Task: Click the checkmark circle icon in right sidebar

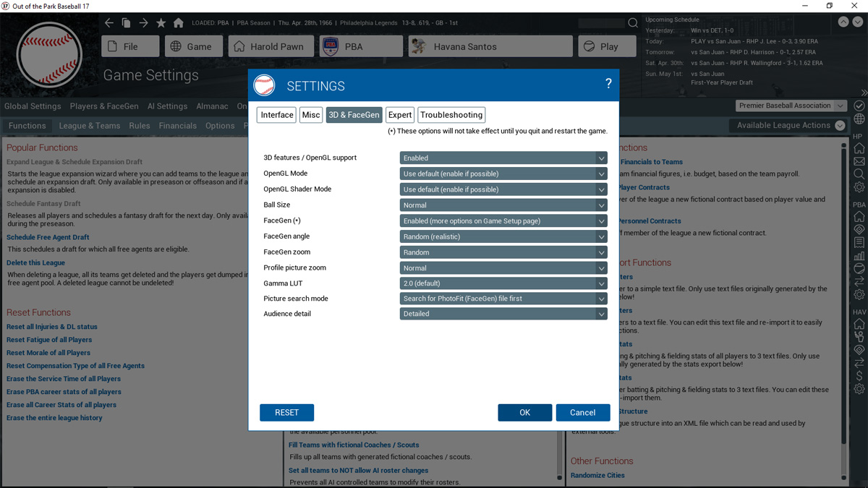Action: tap(859, 106)
